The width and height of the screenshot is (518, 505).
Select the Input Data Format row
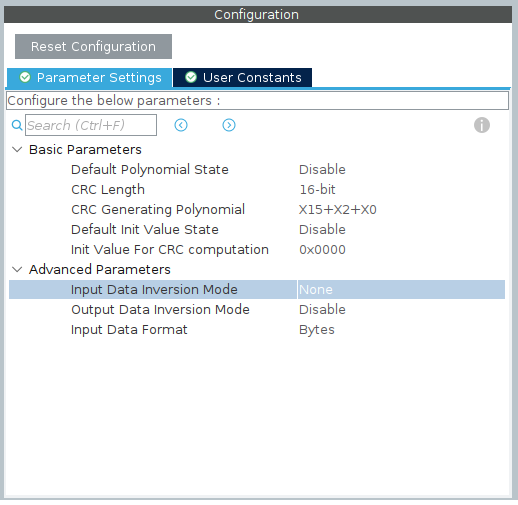pyautogui.click(x=257, y=330)
